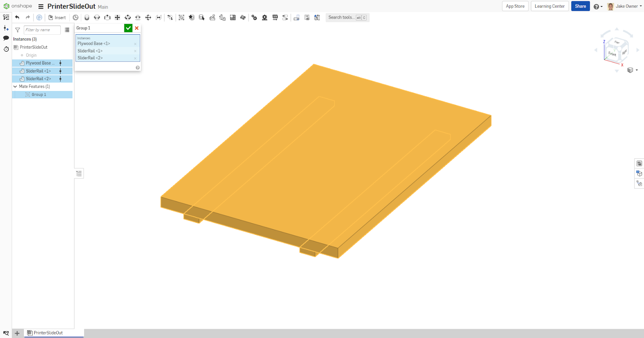Remove SliderRail <2> from instances list
644x338 pixels.
point(135,58)
